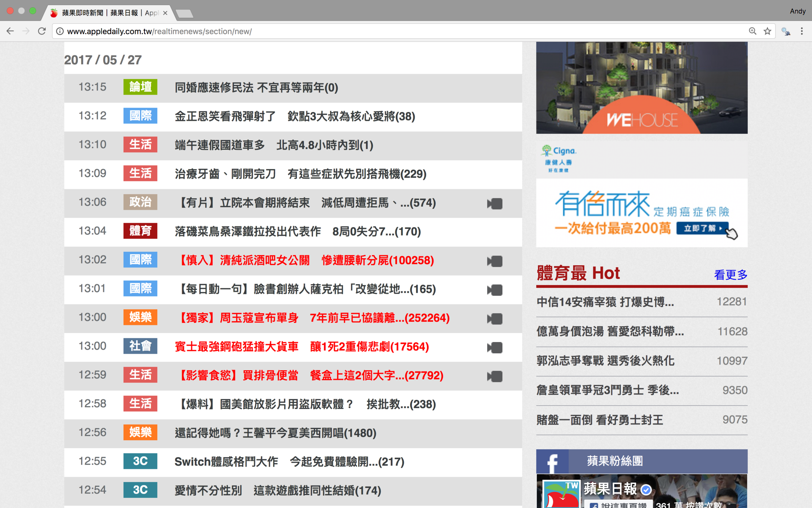This screenshot has height=508, width=812.
Task: Go back with the browser back arrow
Action: [10, 31]
